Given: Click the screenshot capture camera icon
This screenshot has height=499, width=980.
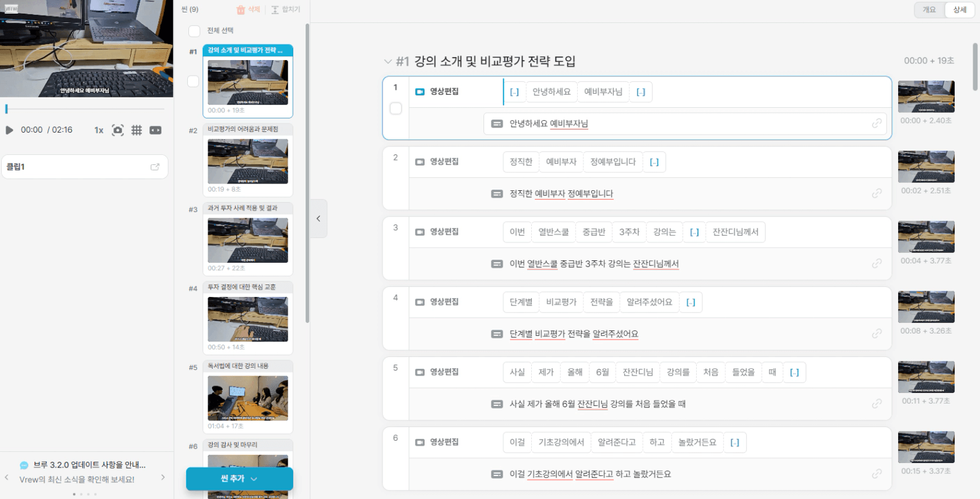Looking at the screenshot, I should [118, 130].
